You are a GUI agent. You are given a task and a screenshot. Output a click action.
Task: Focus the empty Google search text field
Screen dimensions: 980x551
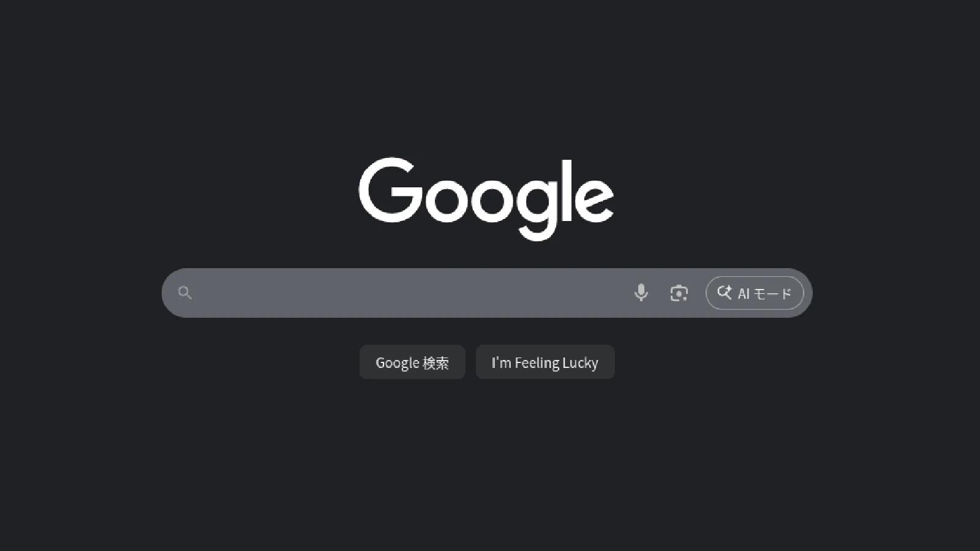pos(410,293)
